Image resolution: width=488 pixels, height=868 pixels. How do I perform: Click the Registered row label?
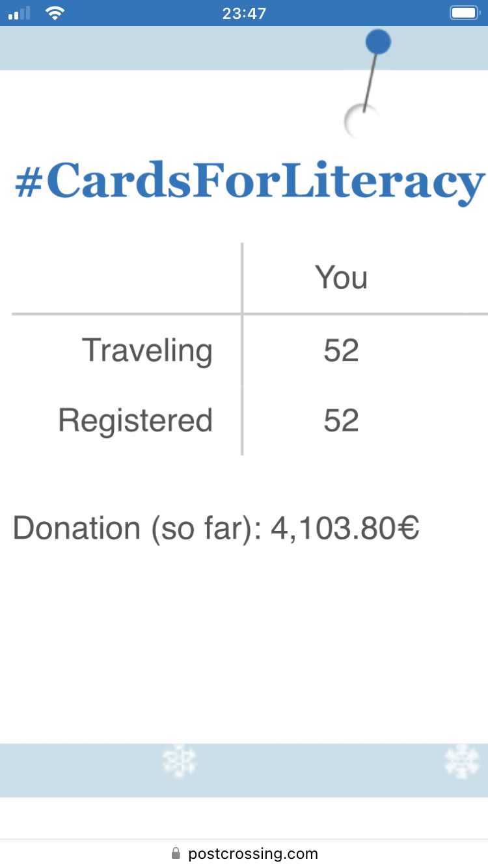click(x=135, y=420)
